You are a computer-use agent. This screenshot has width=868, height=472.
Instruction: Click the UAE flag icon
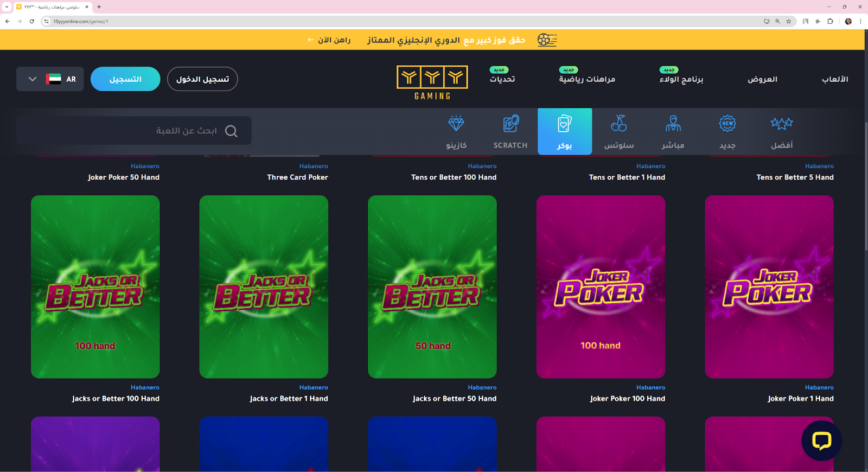(x=54, y=79)
